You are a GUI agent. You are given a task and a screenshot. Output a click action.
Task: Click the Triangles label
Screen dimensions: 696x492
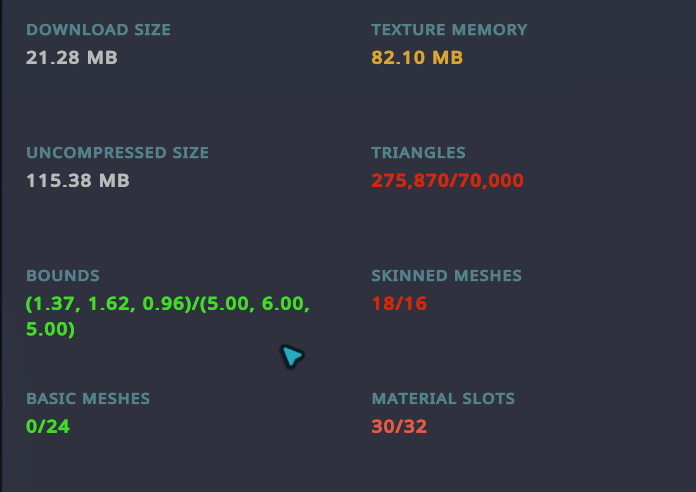(418, 153)
